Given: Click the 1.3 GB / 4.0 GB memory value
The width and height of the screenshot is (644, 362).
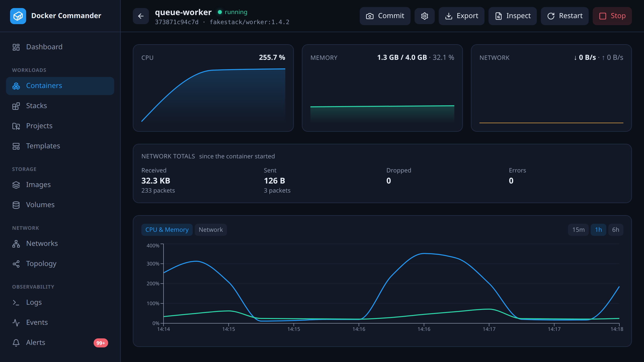Looking at the screenshot, I should 402,58.
